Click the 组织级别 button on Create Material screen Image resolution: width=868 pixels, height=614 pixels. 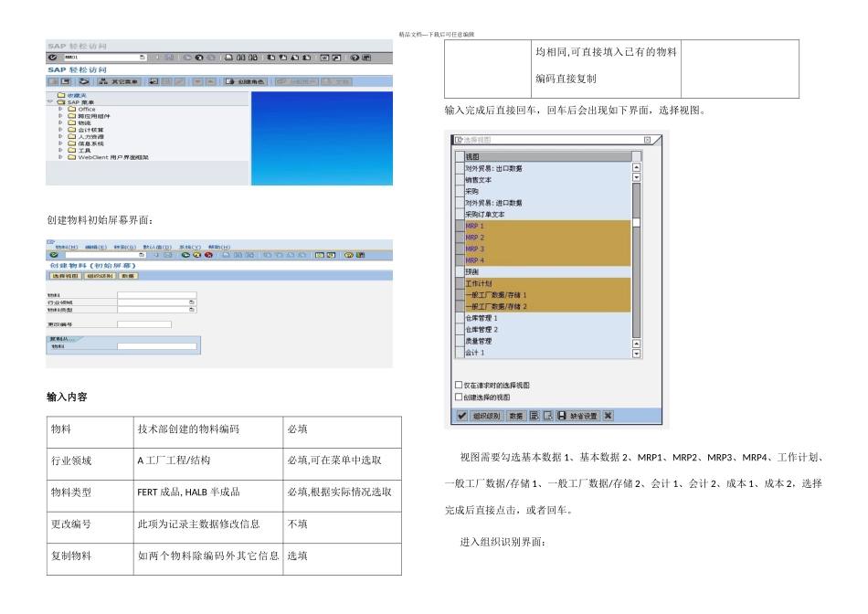101,276
